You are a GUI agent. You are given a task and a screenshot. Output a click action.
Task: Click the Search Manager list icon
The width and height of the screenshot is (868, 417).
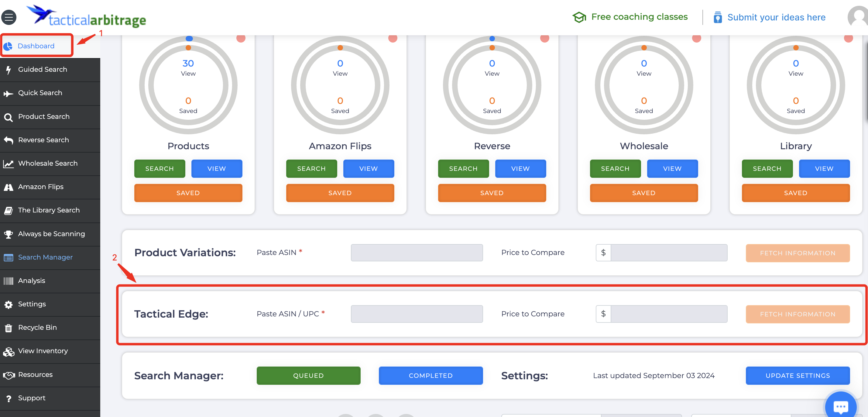pos(9,258)
